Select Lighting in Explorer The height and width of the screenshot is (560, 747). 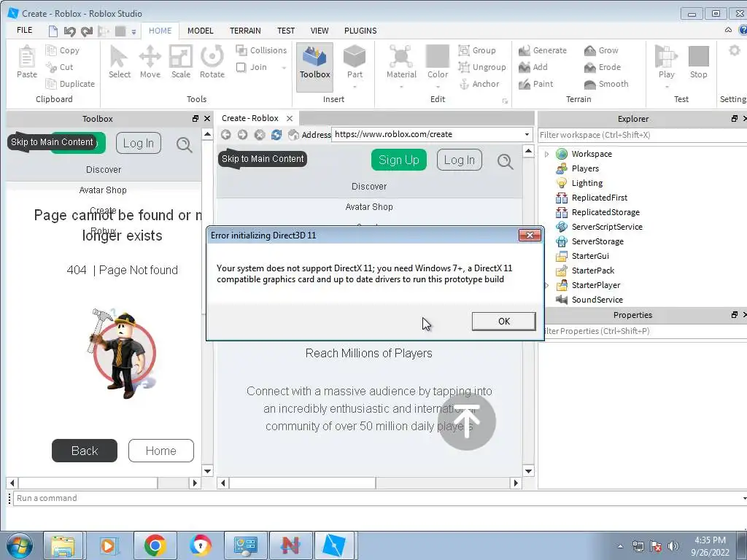coord(587,183)
